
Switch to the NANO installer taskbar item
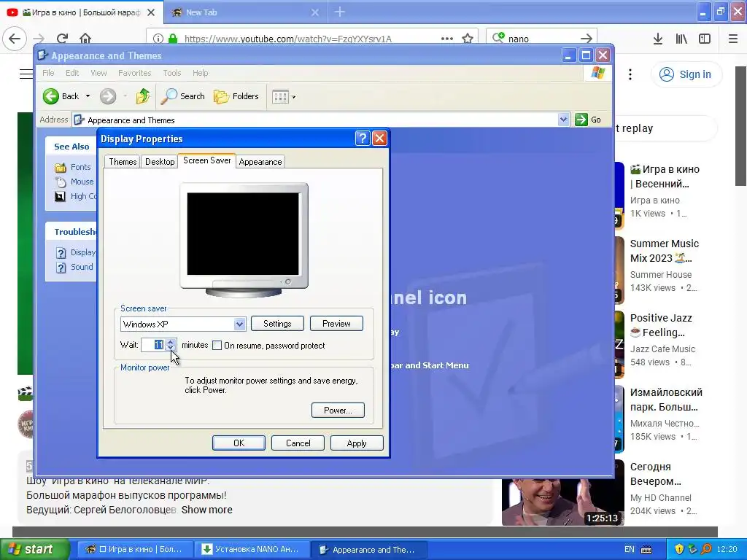252,550
